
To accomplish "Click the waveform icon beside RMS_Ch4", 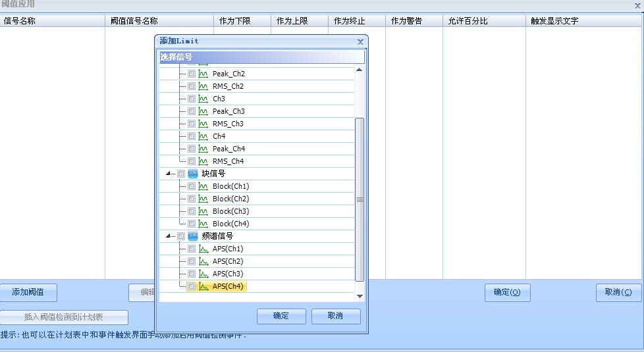I will [x=203, y=161].
